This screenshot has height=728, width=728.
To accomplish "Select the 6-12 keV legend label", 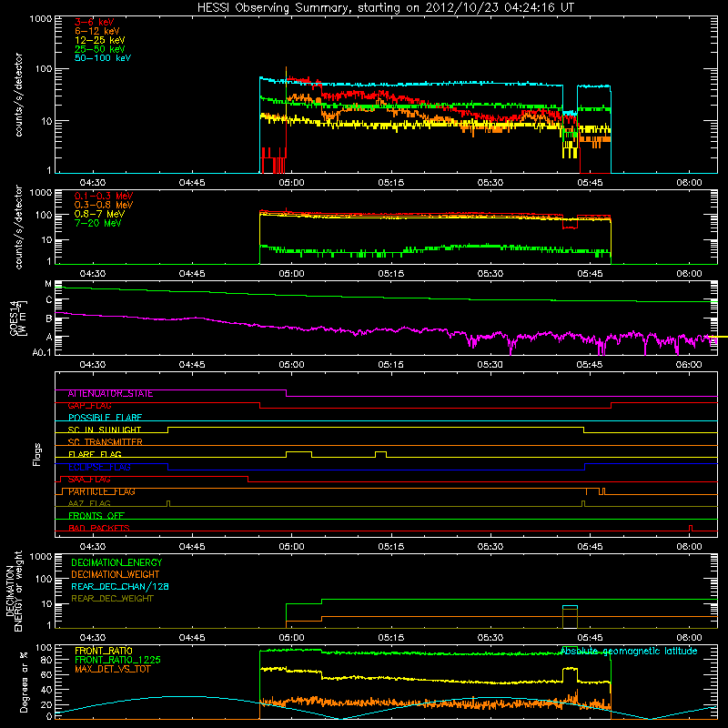I will pos(97,31).
